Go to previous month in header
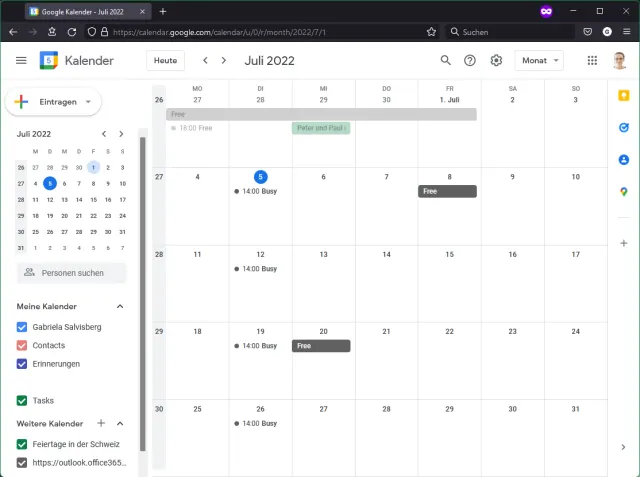This screenshot has width=640, height=477. (205, 60)
